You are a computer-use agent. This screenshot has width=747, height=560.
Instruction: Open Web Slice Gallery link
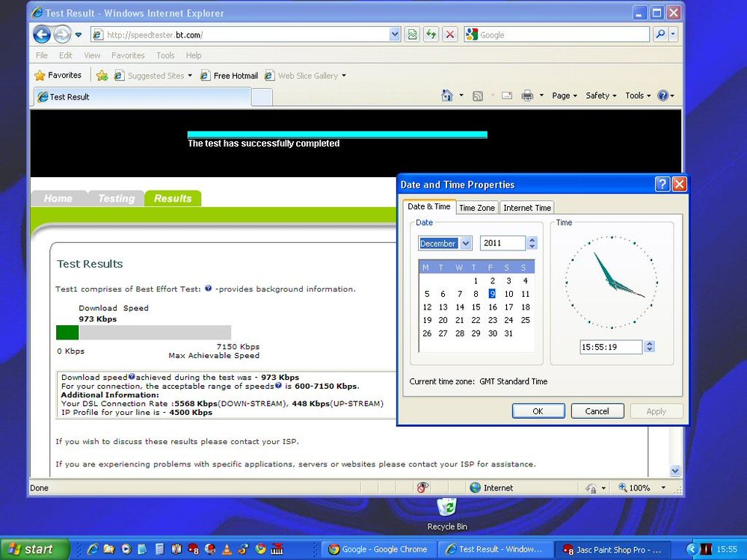click(x=305, y=76)
